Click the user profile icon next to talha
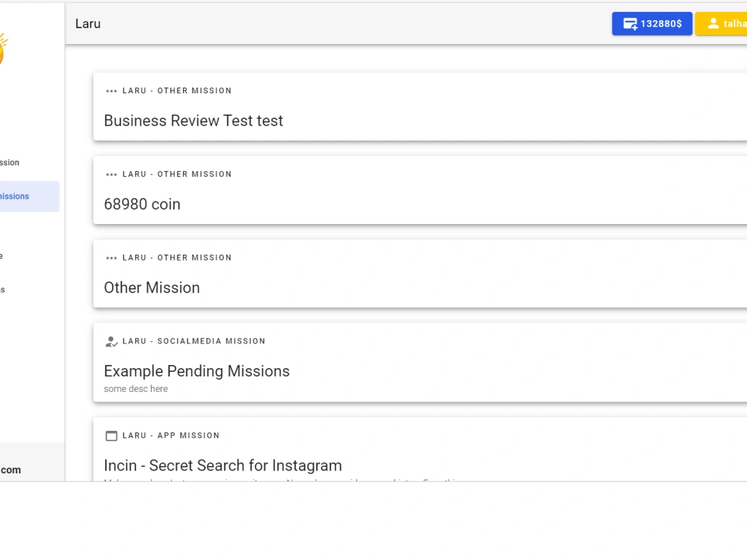Viewport: 747px width, 560px height. click(x=713, y=23)
